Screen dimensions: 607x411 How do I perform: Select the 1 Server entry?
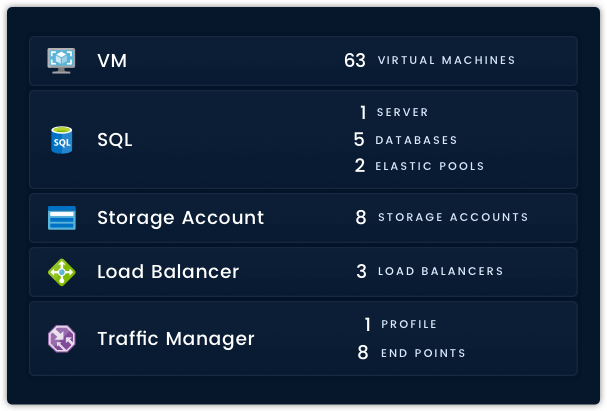[x=394, y=113]
